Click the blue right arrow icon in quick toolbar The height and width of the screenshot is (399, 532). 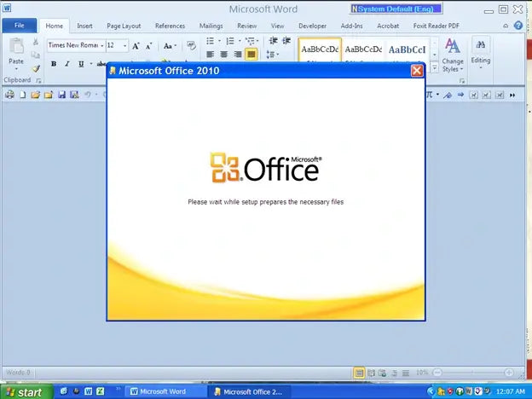[460, 95]
